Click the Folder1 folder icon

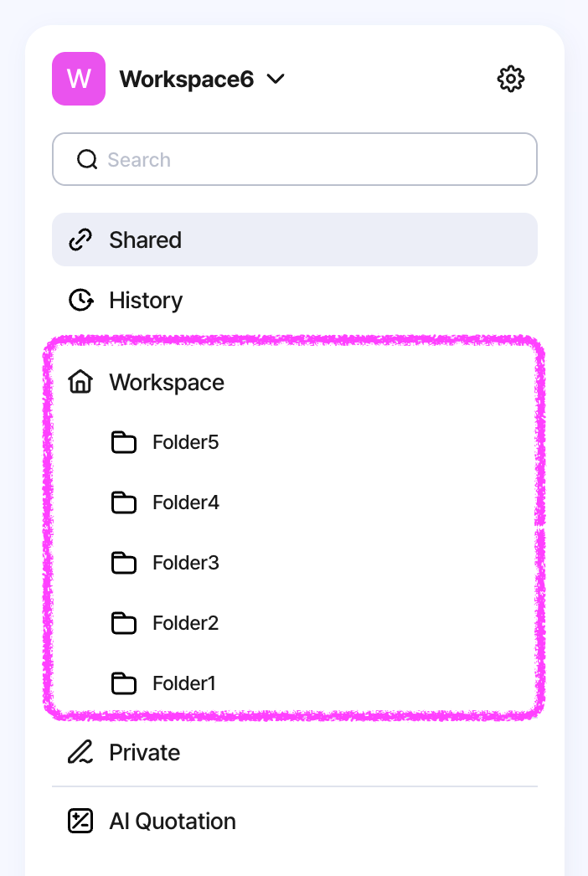(123, 683)
